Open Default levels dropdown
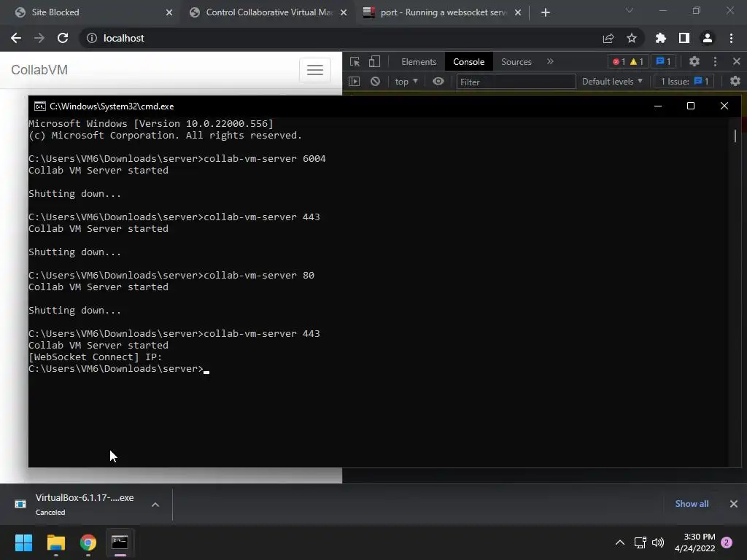747x560 pixels. (x=612, y=82)
